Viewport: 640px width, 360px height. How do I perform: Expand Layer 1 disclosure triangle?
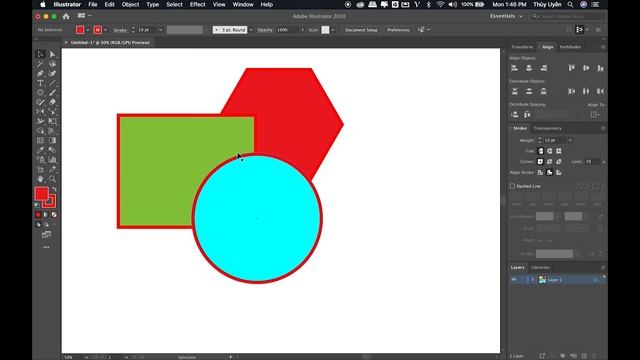(532, 280)
